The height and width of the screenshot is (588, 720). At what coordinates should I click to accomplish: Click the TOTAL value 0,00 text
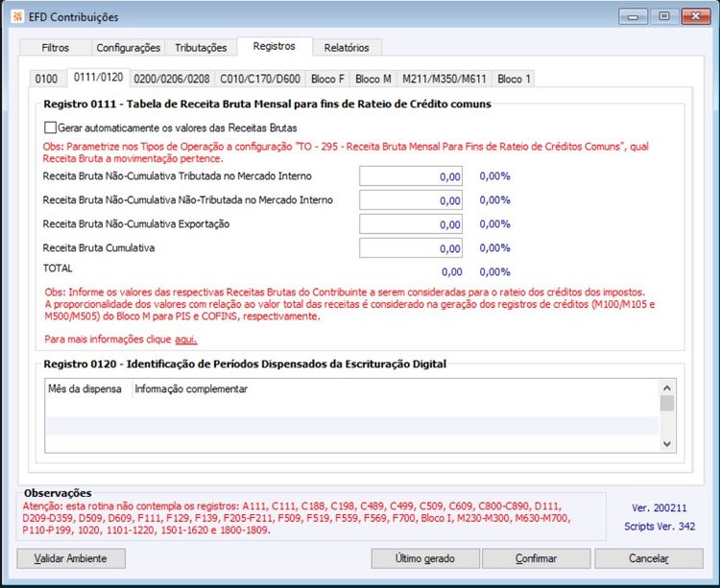point(452,272)
